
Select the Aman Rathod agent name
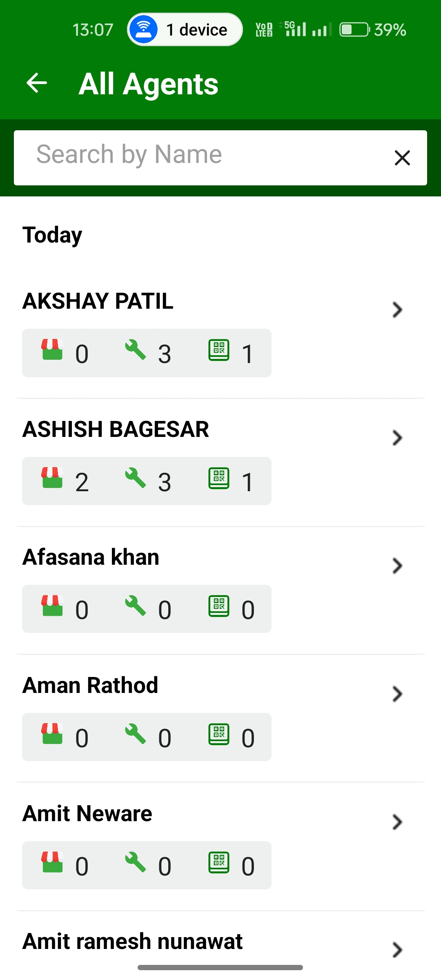[x=90, y=685]
